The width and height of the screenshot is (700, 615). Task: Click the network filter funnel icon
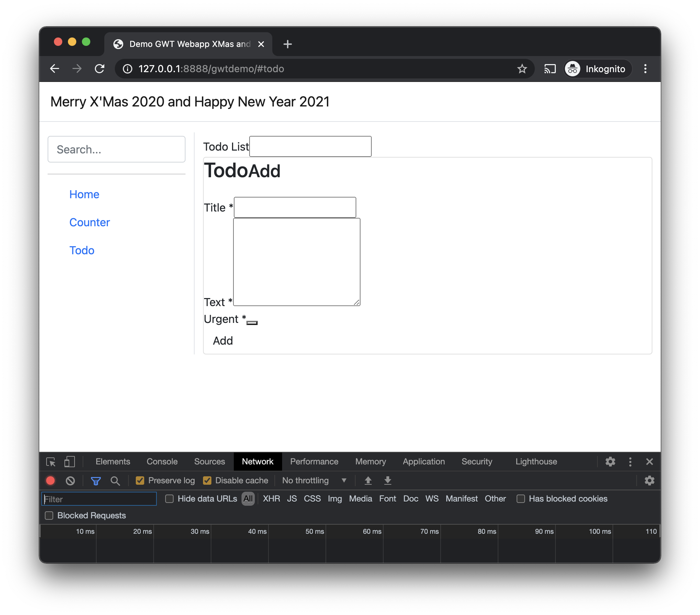pyautogui.click(x=96, y=481)
